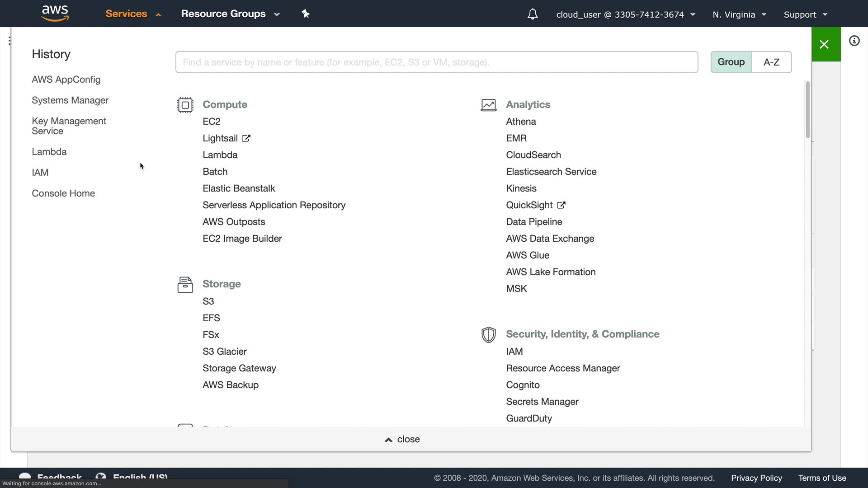Close the services panel with green X
The height and width of the screenshot is (488, 868).
824,44
